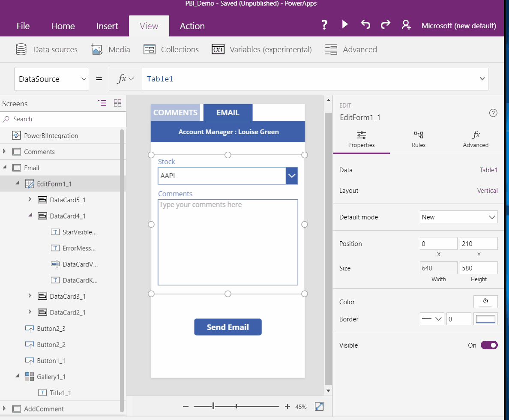Viewport: 509px width, 420px height.
Task: Switch to the Rules tab
Action: [419, 139]
